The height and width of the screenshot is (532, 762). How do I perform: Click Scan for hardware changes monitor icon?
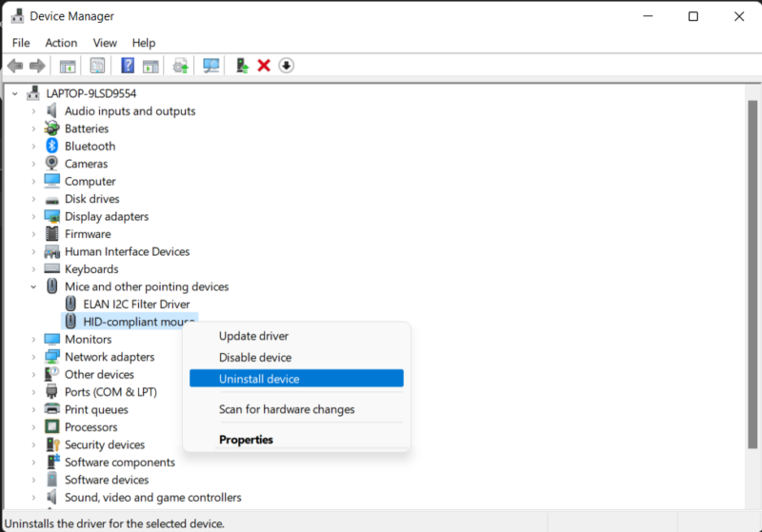point(211,66)
